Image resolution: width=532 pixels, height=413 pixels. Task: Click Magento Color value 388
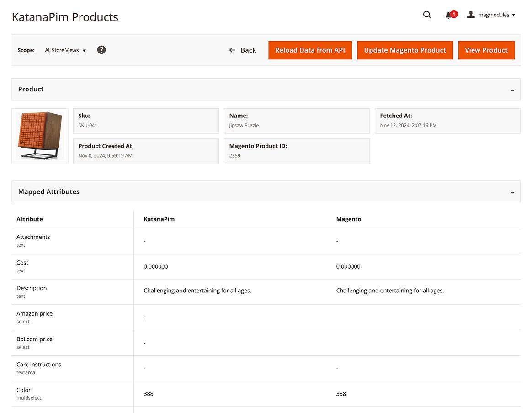coord(341,394)
